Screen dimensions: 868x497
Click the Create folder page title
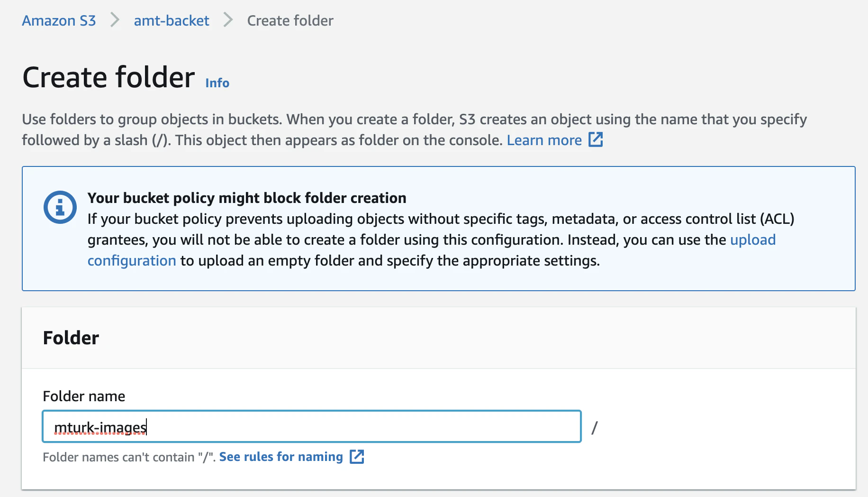108,77
